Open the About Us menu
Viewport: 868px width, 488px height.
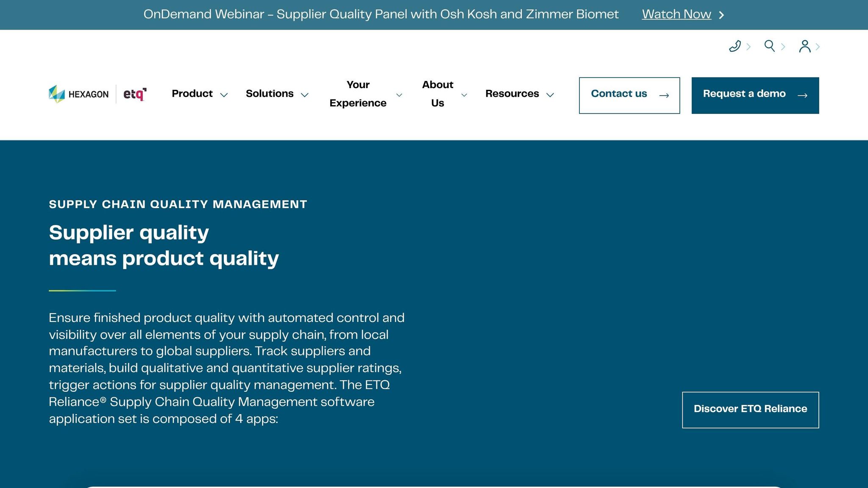click(x=437, y=94)
